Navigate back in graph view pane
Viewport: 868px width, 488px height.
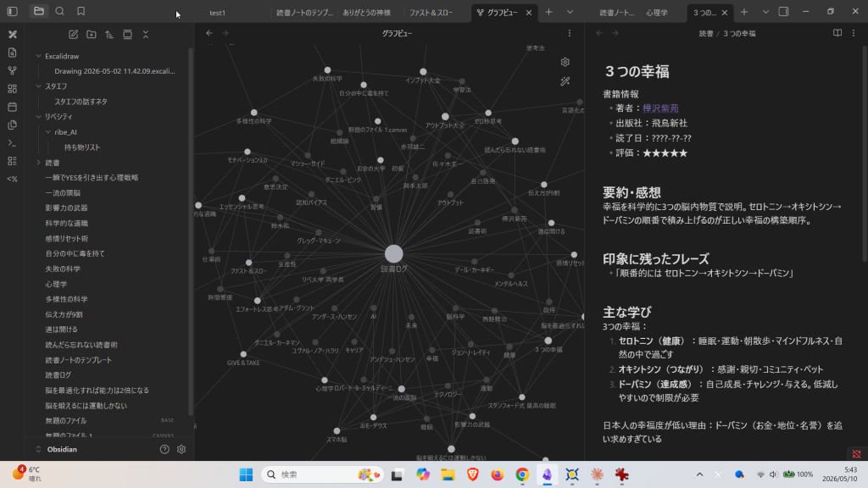click(209, 33)
